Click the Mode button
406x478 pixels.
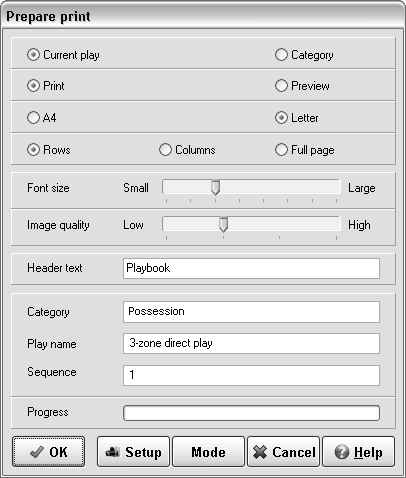(x=208, y=452)
